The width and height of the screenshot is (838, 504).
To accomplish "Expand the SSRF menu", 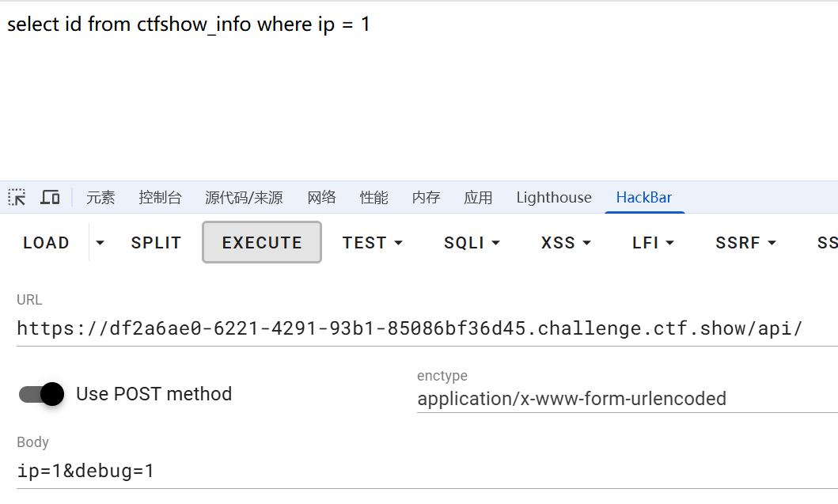I will 745,243.
